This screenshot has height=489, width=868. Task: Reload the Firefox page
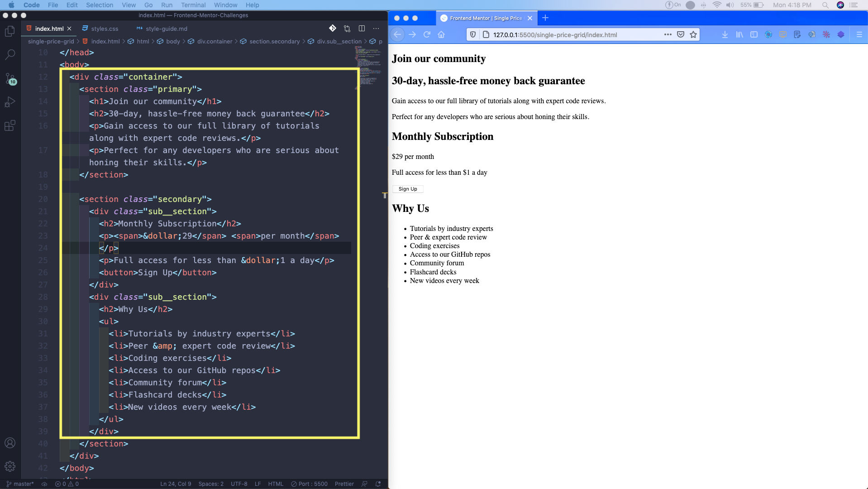coord(427,34)
